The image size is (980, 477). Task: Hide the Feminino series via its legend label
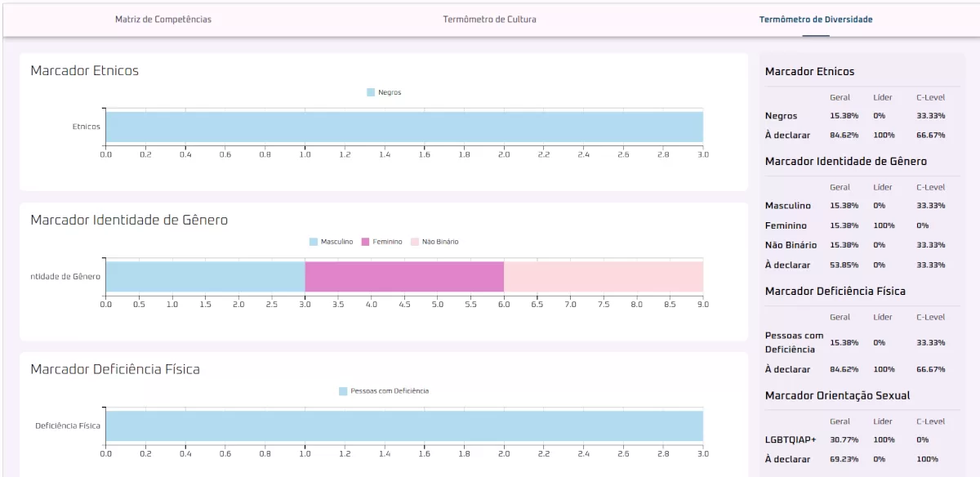387,242
